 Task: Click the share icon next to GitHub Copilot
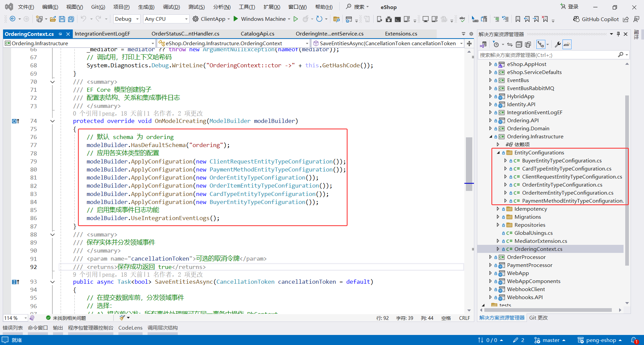point(626,19)
